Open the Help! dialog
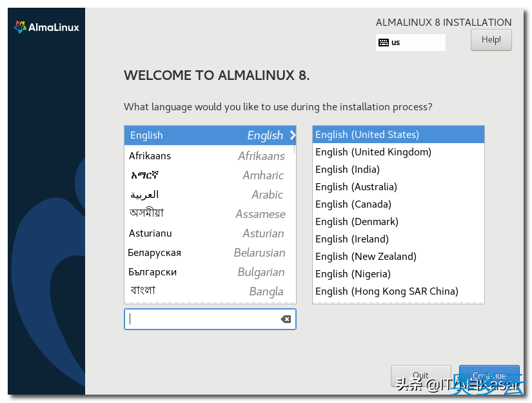 pyautogui.click(x=491, y=39)
